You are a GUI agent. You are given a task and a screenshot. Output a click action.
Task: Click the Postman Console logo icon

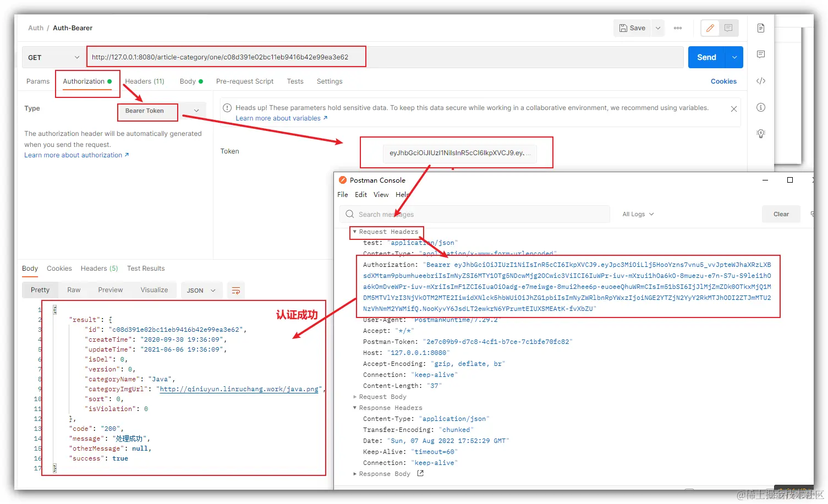(343, 180)
